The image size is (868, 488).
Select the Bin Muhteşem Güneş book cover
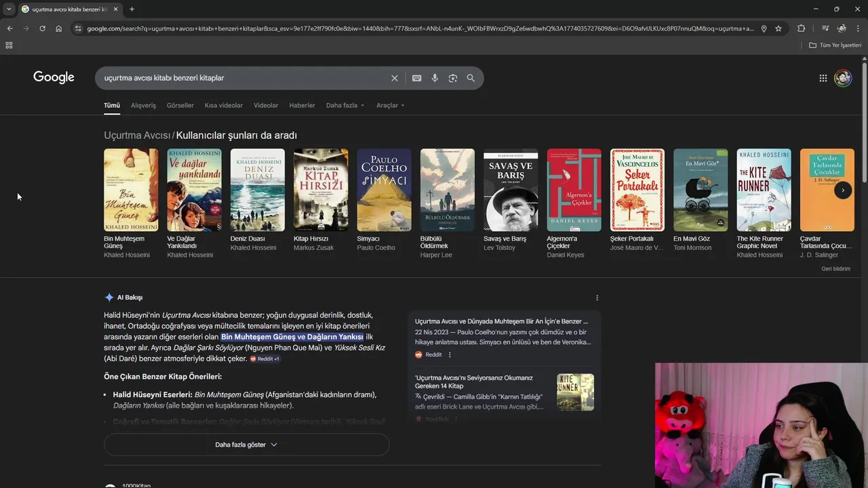pos(131,190)
